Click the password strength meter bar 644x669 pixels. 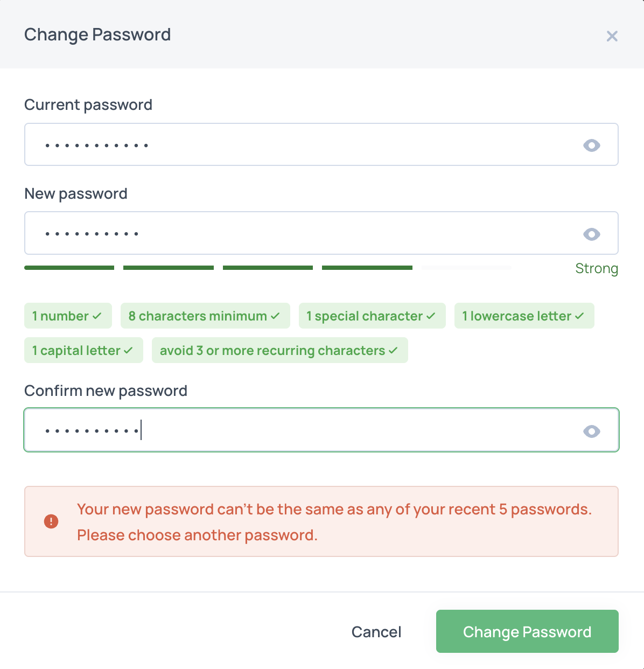coord(268,268)
